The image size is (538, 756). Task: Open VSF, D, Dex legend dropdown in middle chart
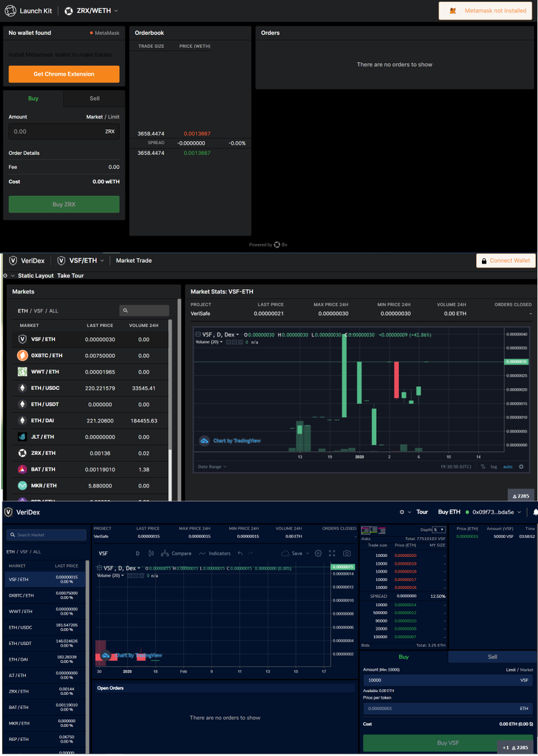point(221,335)
